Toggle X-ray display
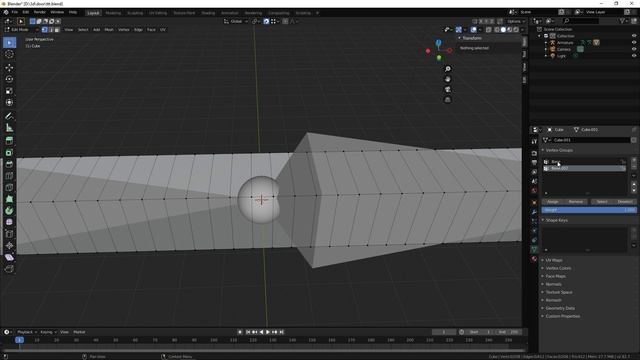Screen dimensions: 640x360 pyautogui.click(x=489, y=29)
